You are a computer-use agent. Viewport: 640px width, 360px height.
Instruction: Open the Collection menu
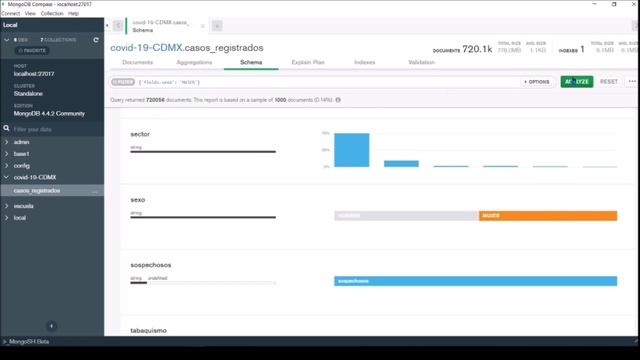pyautogui.click(x=52, y=13)
